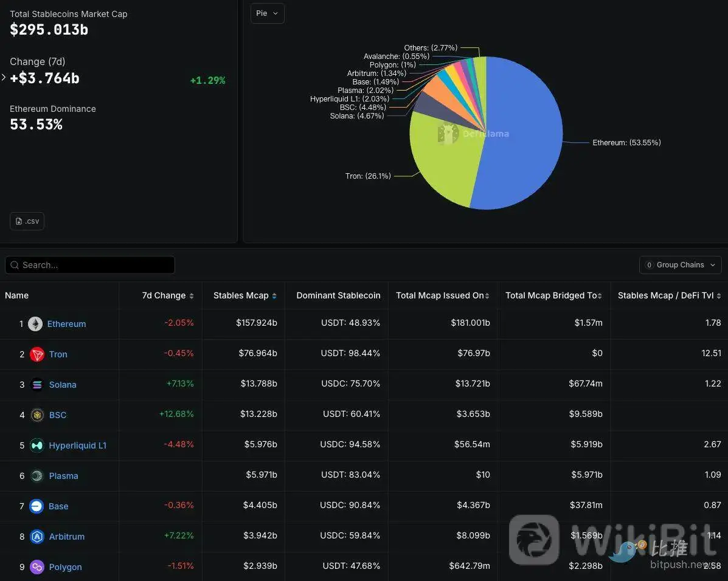Sort by Total Mcap Issued On
This screenshot has width=728, height=581.
point(443,296)
